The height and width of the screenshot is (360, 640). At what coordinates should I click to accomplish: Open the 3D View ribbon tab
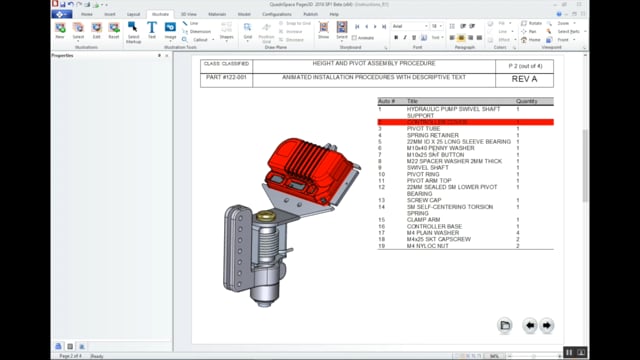[189, 14]
